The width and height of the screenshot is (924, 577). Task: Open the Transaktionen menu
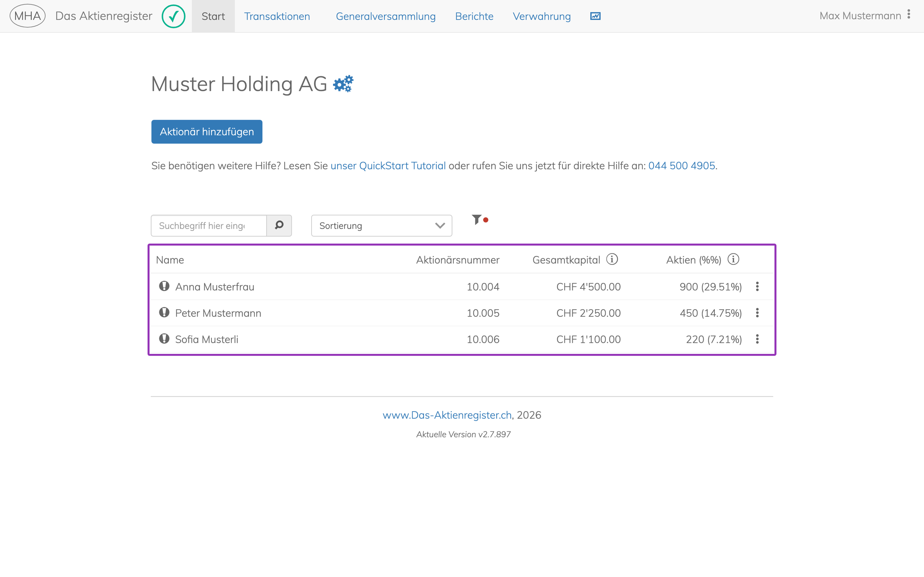277,16
